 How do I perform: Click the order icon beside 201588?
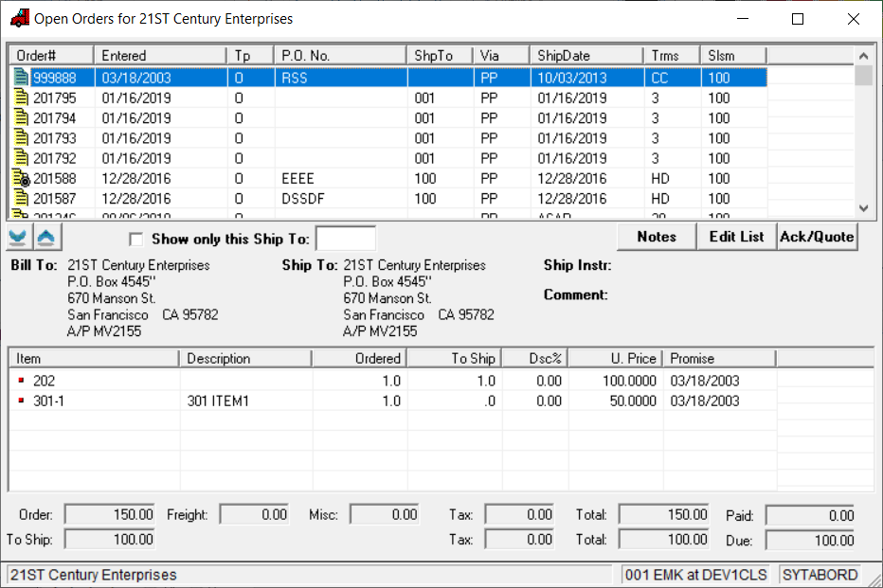pyautogui.click(x=22, y=179)
